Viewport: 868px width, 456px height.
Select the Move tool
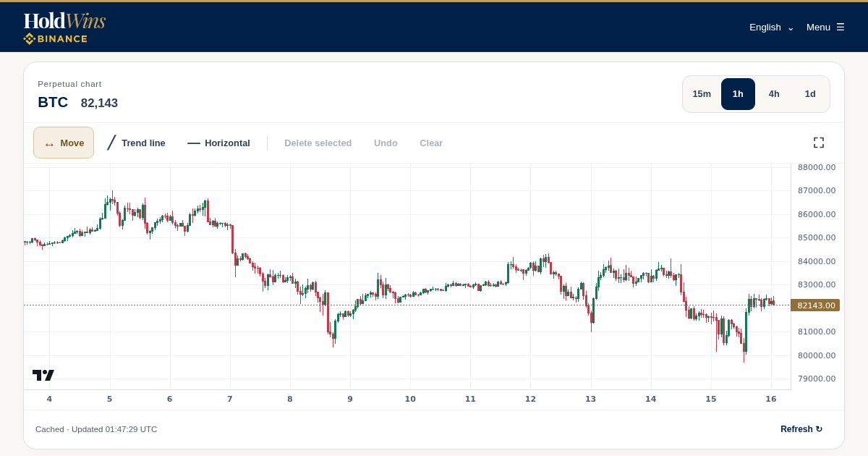point(64,143)
